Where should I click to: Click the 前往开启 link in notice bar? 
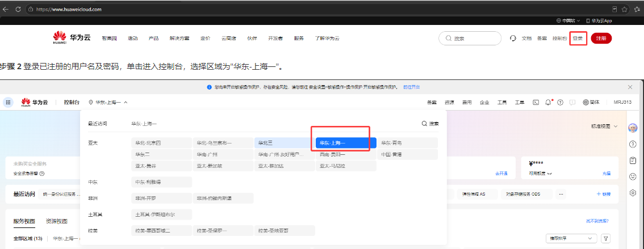[411, 87]
